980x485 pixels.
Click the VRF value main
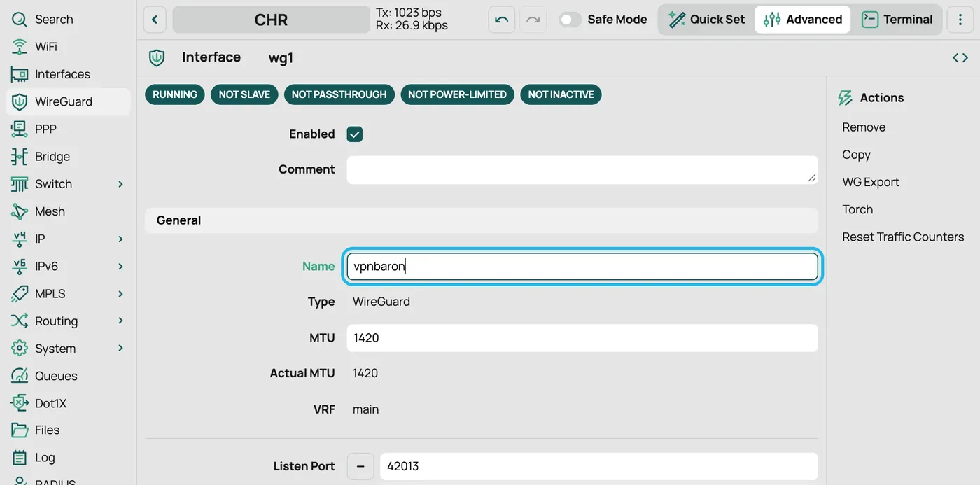click(x=365, y=409)
